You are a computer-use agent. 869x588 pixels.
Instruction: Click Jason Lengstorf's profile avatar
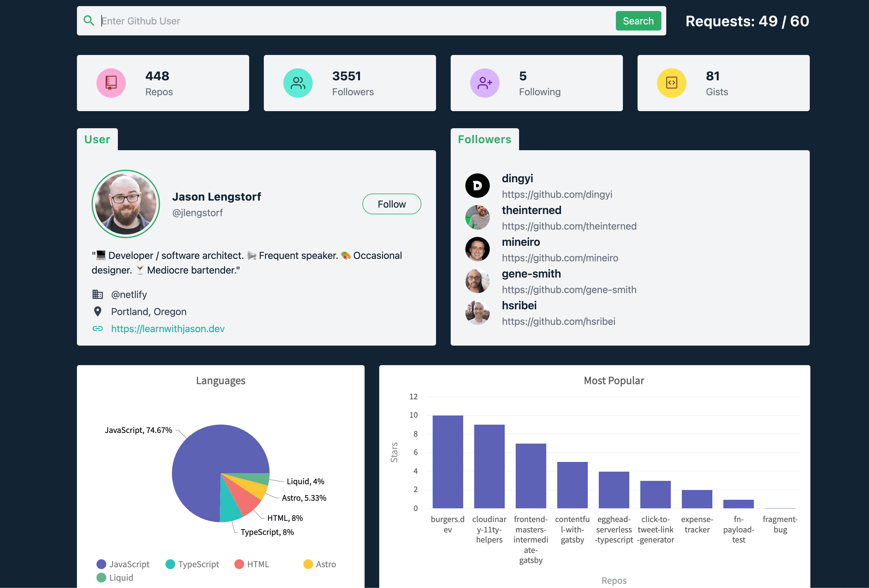pos(125,204)
